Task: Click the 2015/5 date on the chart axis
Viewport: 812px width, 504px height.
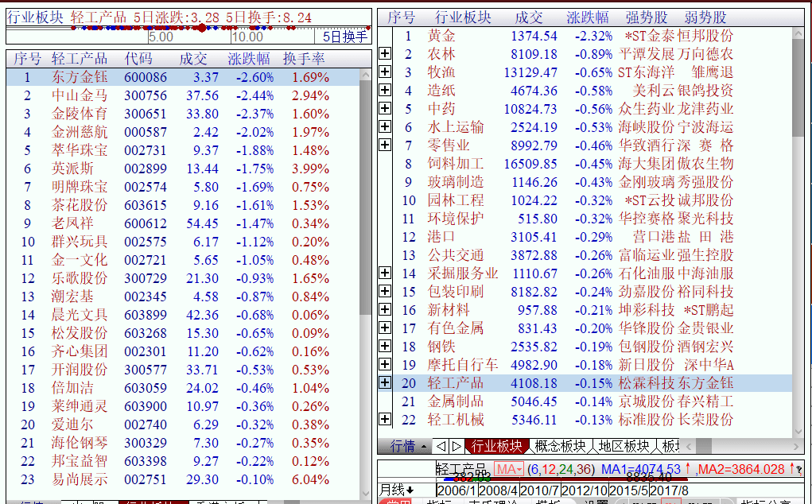Action: coord(628,490)
